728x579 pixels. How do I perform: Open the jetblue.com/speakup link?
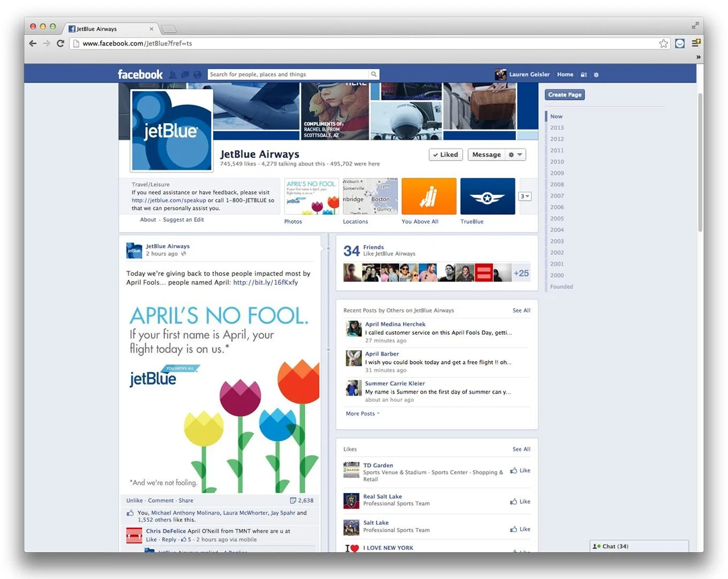[169, 200]
